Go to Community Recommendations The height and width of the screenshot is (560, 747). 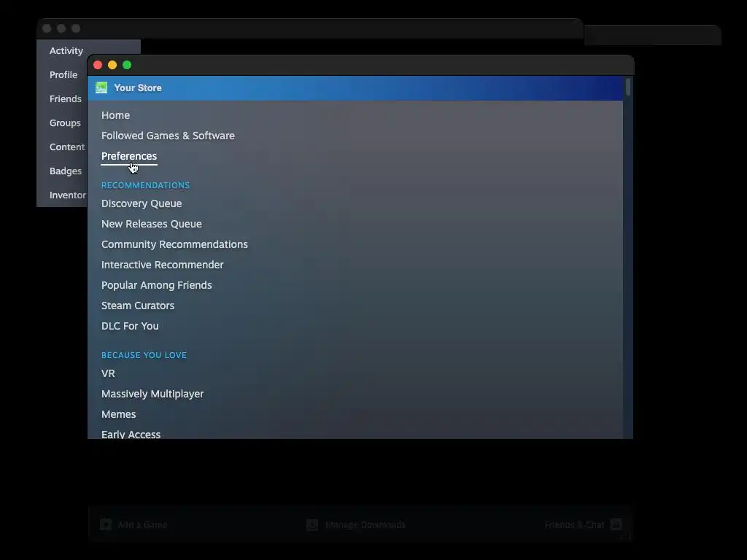pos(174,244)
